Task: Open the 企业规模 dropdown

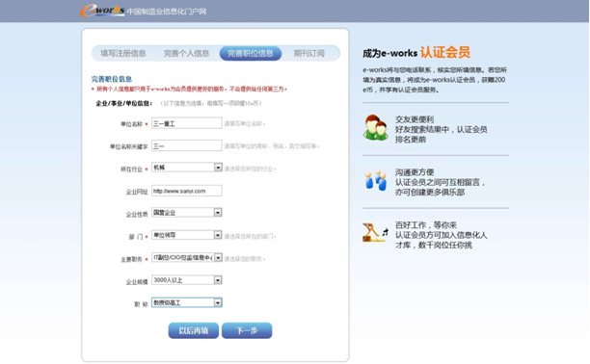Action: [x=187, y=280]
